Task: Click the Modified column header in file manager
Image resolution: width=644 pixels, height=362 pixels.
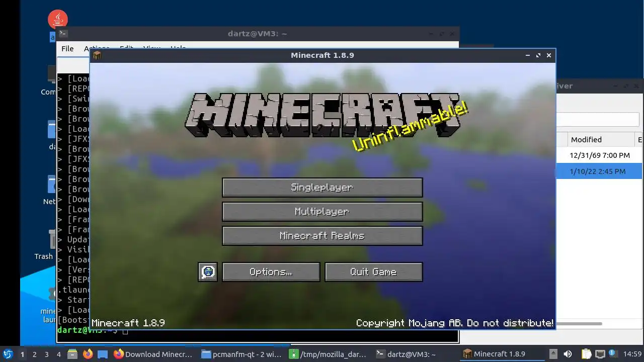Action: coord(600,140)
